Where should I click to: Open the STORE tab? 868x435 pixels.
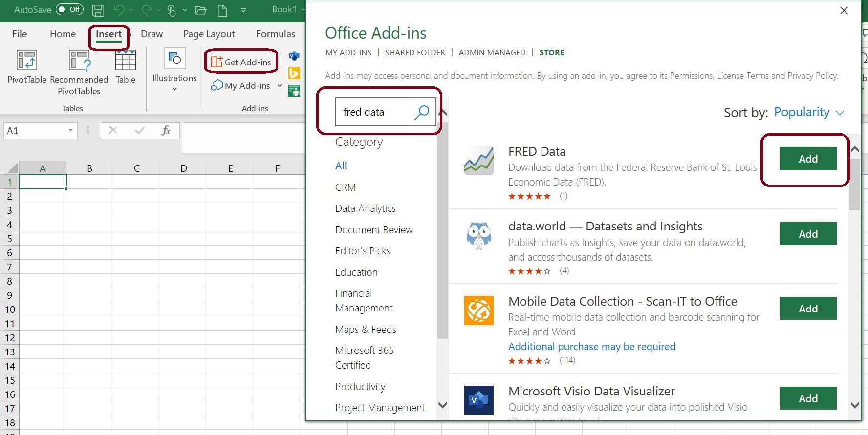(552, 52)
